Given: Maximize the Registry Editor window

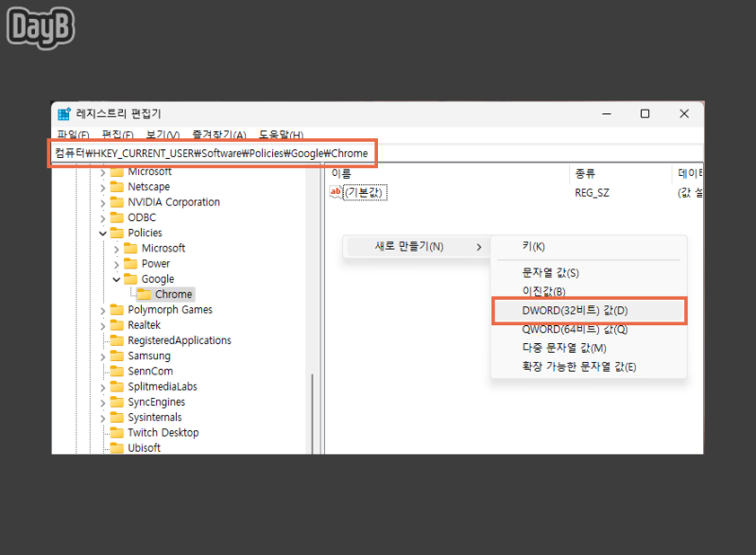Looking at the screenshot, I should tap(644, 113).
